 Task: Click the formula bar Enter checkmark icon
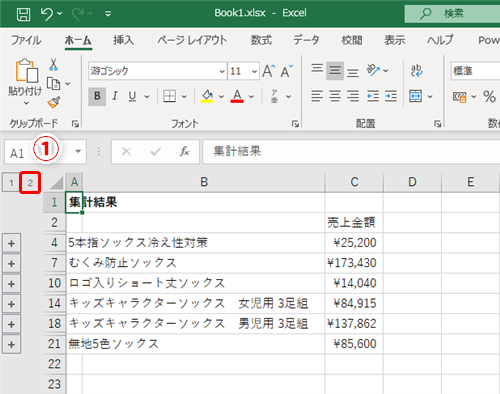point(155,152)
